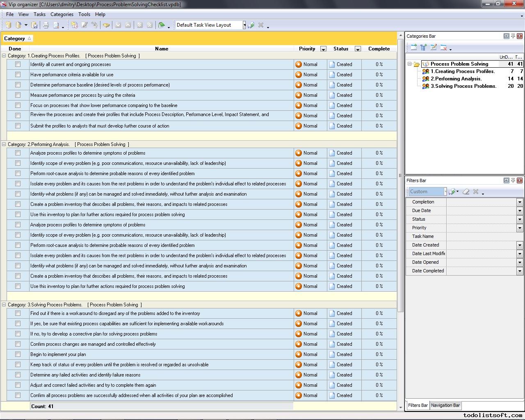The height and width of the screenshot is (420, 525).
Task: Check Done box for 'Identify all current and ongoing processes'
Action: 18,64
